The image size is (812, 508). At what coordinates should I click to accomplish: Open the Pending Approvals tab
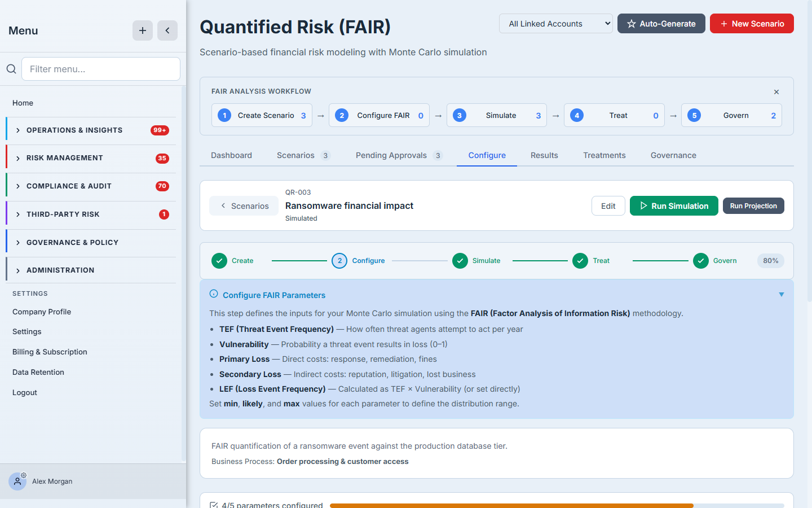(x=399, y=155)
